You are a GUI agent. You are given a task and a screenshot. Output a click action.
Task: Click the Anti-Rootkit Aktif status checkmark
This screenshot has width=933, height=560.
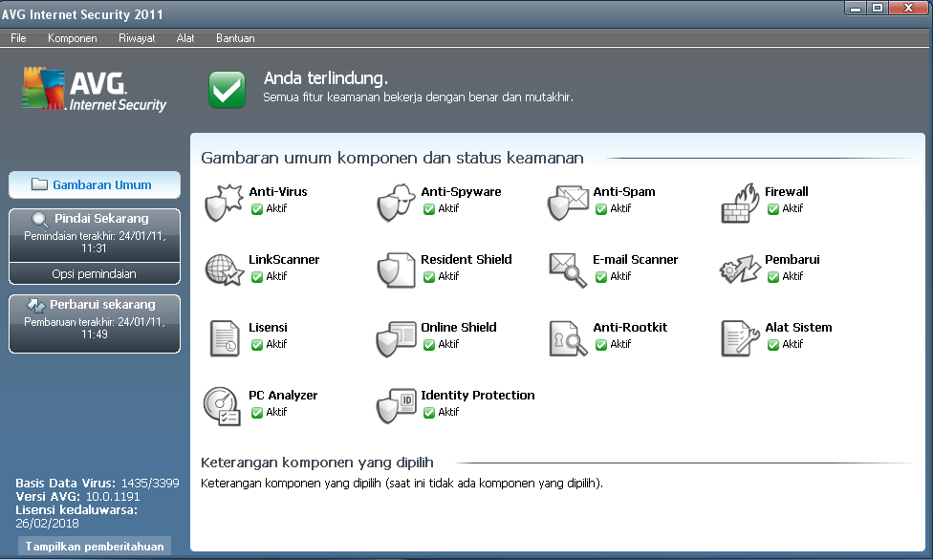tap(601, 345)
